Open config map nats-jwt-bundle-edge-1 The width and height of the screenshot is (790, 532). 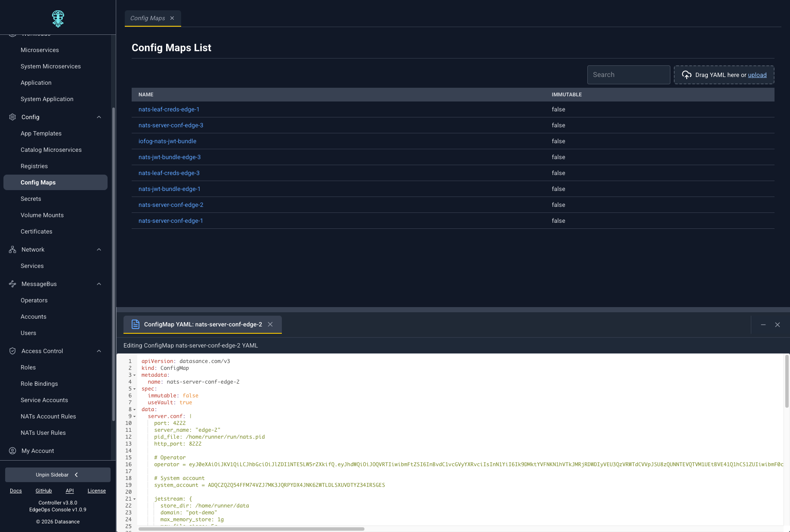click(170, 189)
